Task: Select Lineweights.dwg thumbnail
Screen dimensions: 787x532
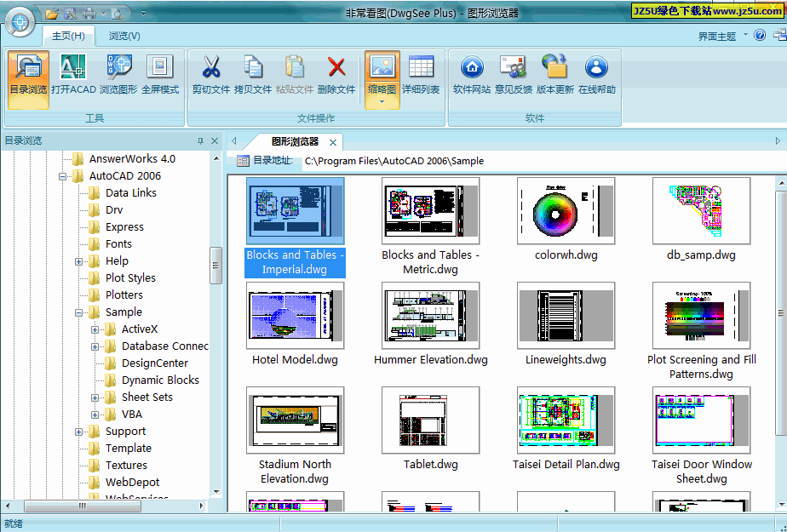Action: (566, 316)
